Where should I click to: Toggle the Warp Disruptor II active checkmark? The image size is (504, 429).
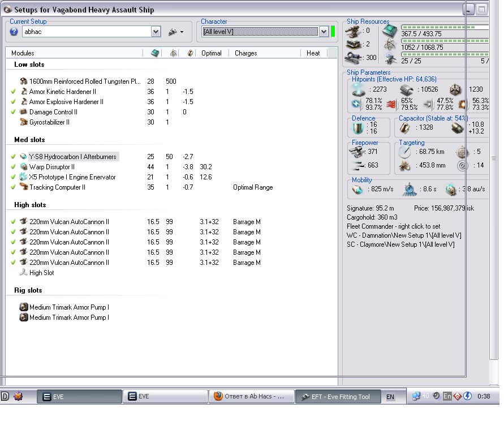tap(13, 167)
